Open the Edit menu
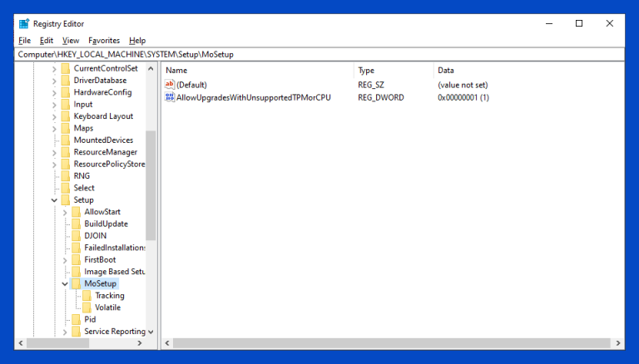Viewport: 639px width, 364px height. point(47,41)
